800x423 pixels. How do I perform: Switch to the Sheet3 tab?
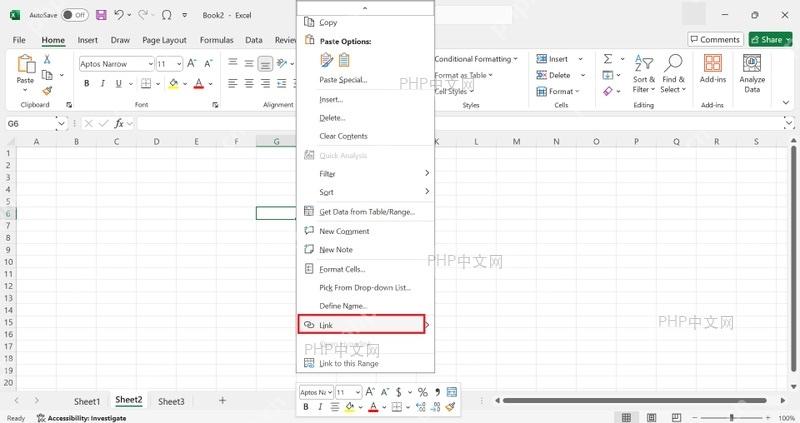point(171,401)
